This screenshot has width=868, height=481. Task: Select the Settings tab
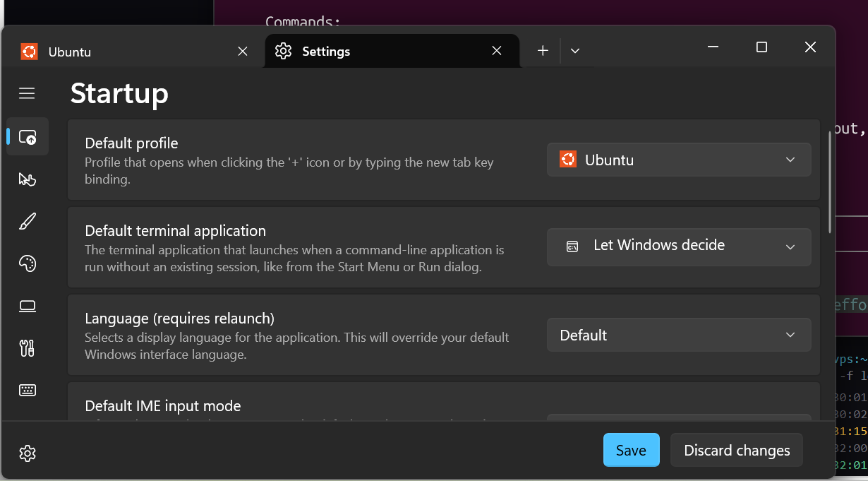point(367,51)
